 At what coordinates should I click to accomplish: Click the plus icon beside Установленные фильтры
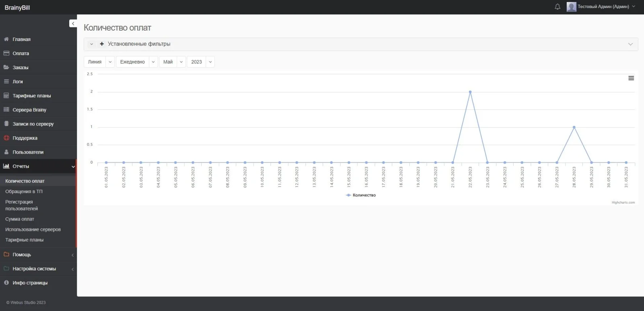click(102, 44)
